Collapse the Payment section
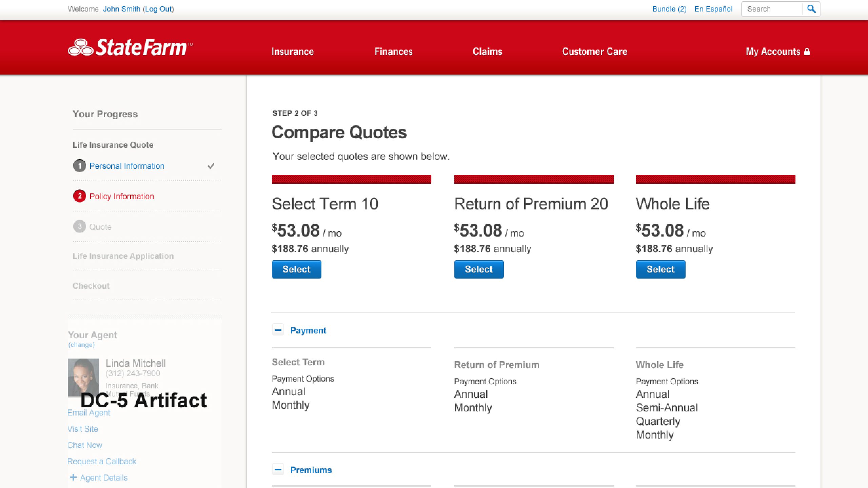 click(x=278, y=330)
